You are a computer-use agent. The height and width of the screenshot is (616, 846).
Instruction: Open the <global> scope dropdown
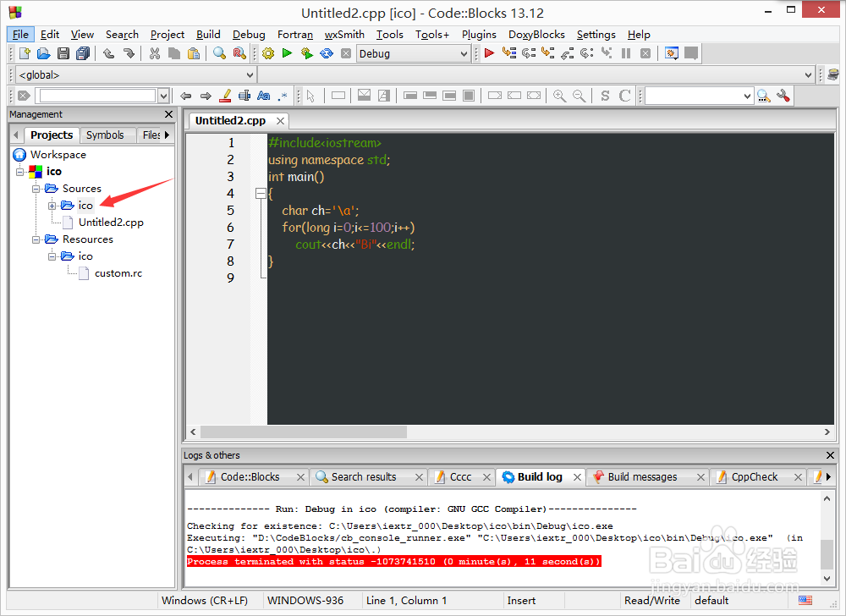click(250, 75)
